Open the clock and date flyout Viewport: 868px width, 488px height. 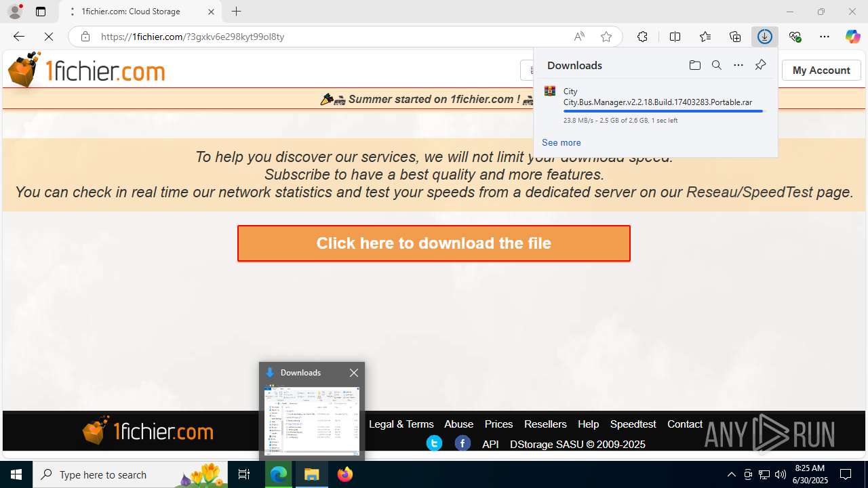coord(811,474)
